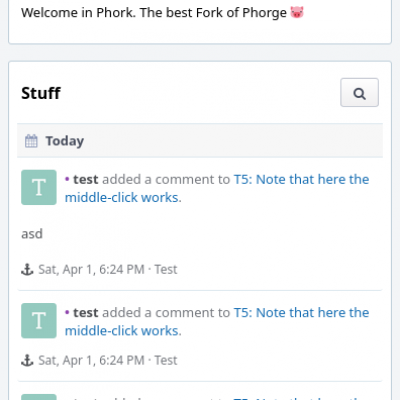Click the purple dot before second test username

(67, 313)
